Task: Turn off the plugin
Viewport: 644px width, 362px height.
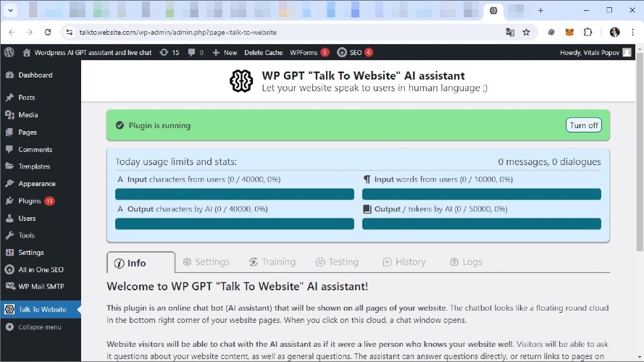Action: coord(584,125)
